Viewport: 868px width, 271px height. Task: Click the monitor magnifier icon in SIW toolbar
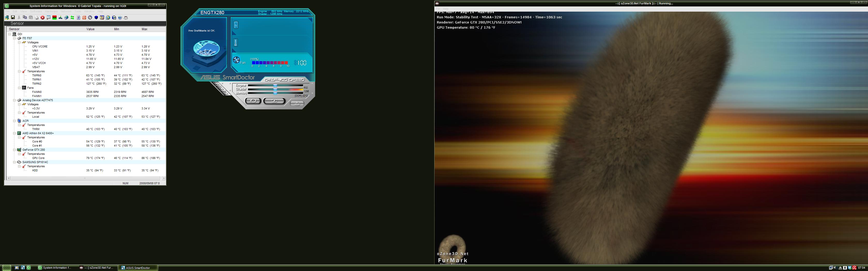[49, 18]
